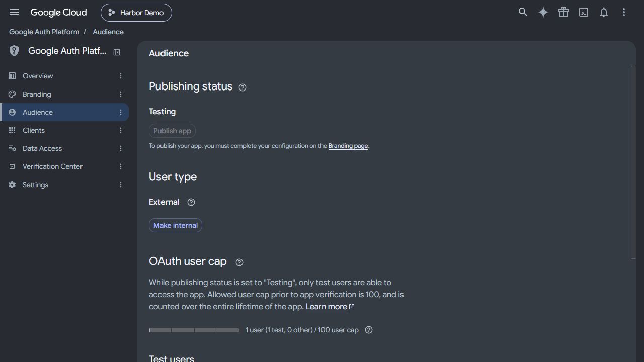Click the Overview dashboard icon
The width and height of the screenshot is (644, 362).
coord(12,76)
